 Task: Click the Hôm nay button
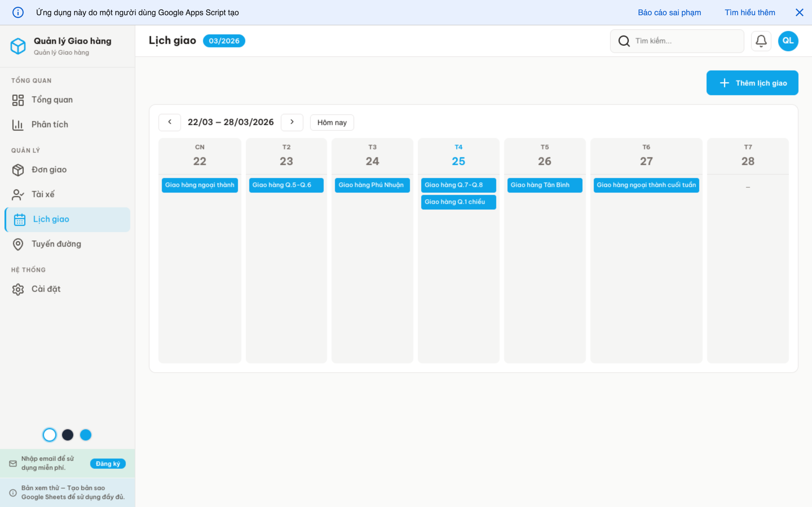point(332,122)
